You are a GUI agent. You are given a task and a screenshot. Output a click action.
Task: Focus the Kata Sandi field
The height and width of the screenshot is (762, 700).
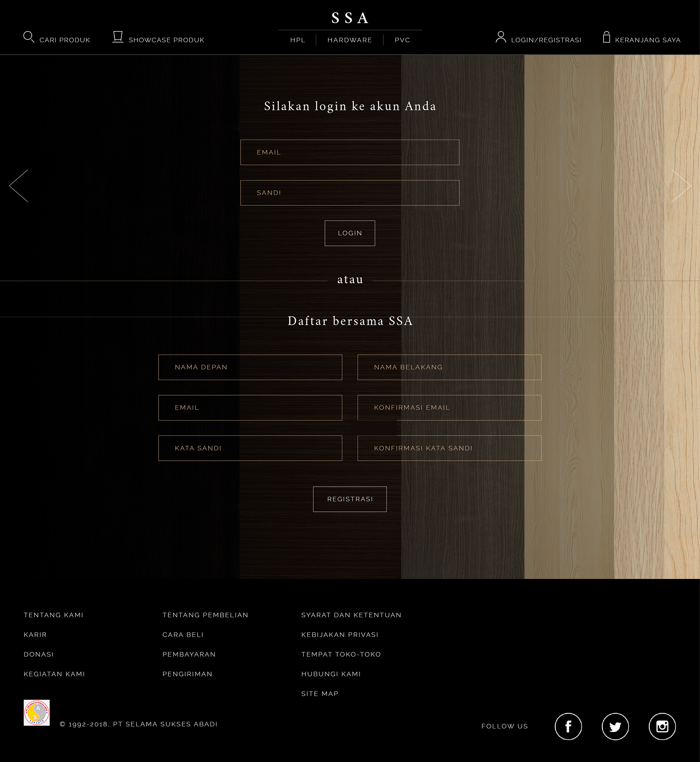coord(250,448)
